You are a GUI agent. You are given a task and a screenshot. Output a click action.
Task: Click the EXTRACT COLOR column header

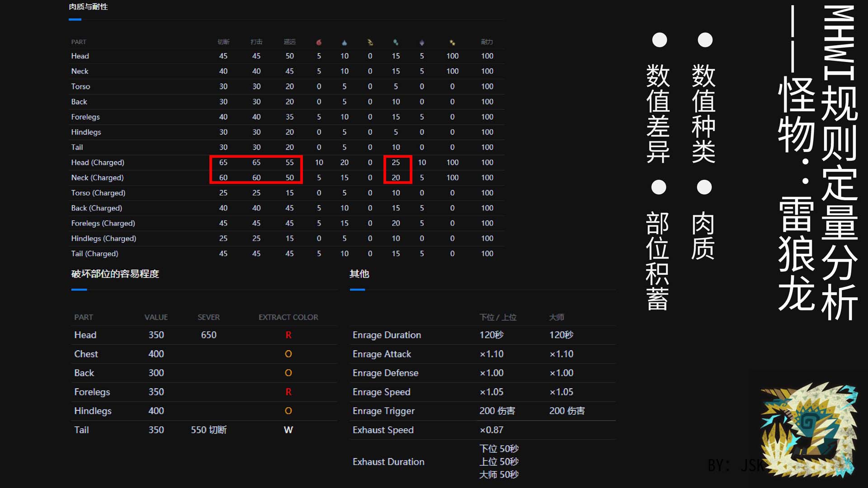pos(288,317)
